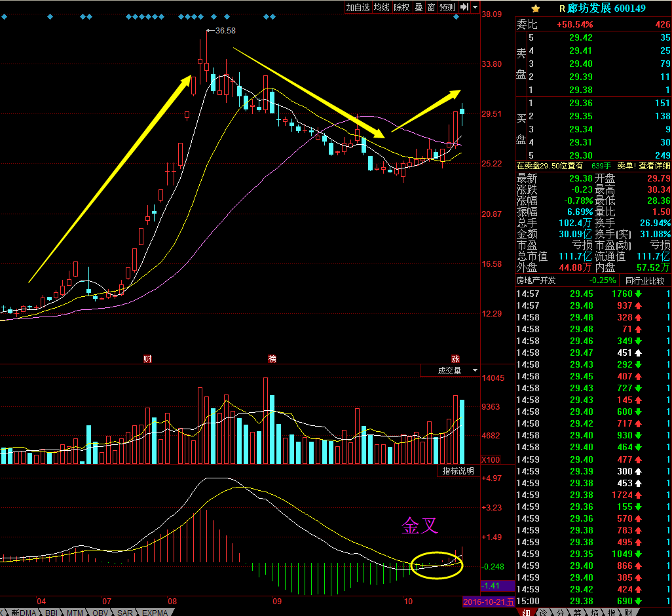The height and width of the screenshot is (616, 672).
Task: Toggle 除权 ex-rights adjustment
Action: point(401,7)
